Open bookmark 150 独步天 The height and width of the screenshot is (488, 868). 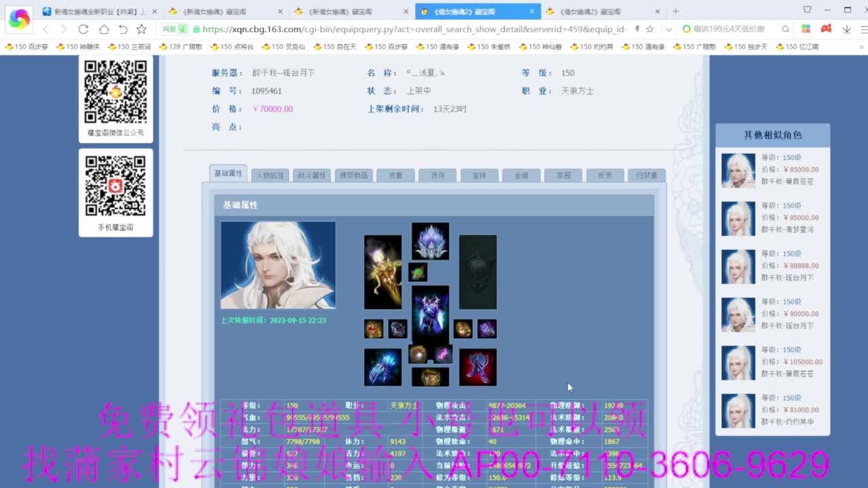[746, 47]
